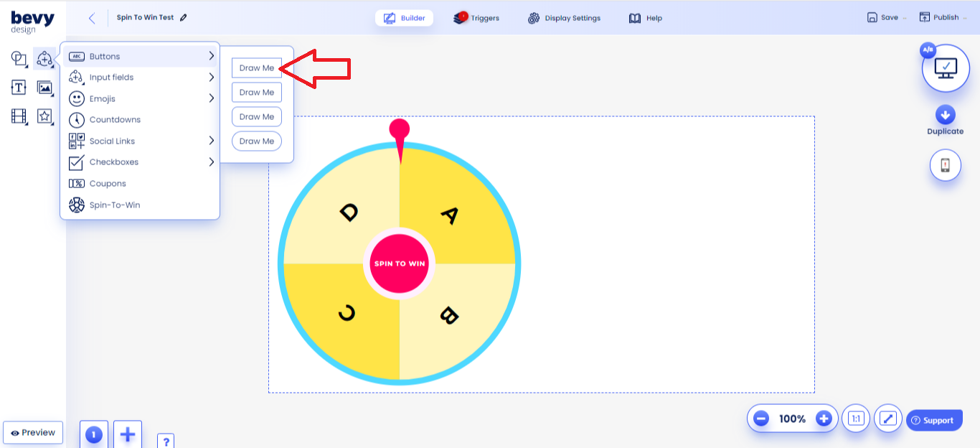Select Spin-To-Win from the elements menu
This screenshot has height=448, width=980.
click(115, 205)
